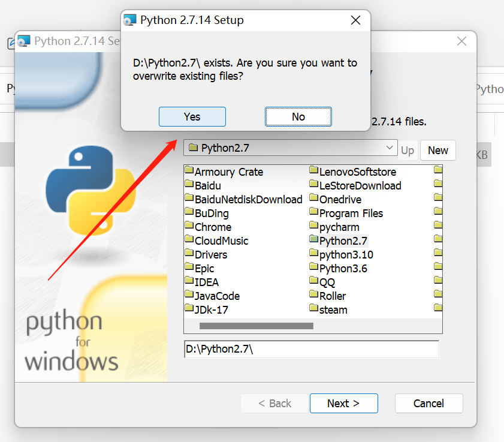The width and height of the screenshot is (504, 442).
Task: Click the folder icon beside Chrome
Action: point(189,225)
